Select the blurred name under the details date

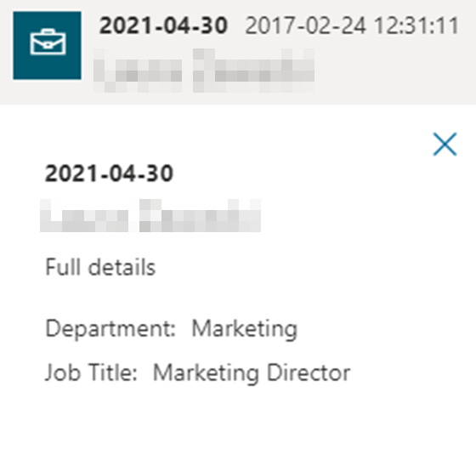150,215
